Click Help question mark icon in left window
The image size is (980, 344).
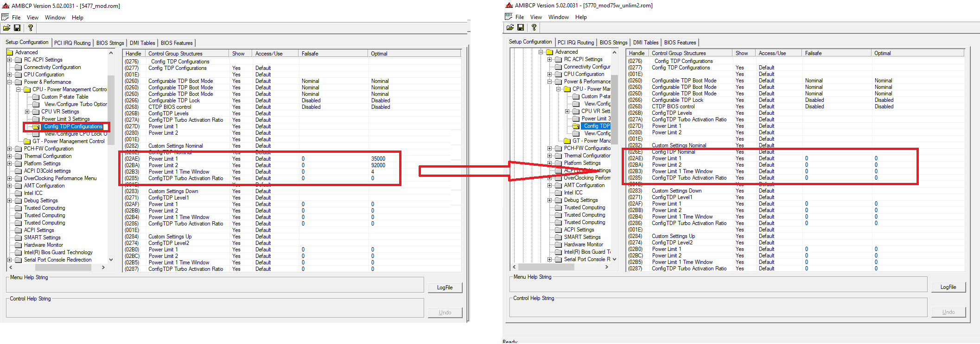point(31,28)
